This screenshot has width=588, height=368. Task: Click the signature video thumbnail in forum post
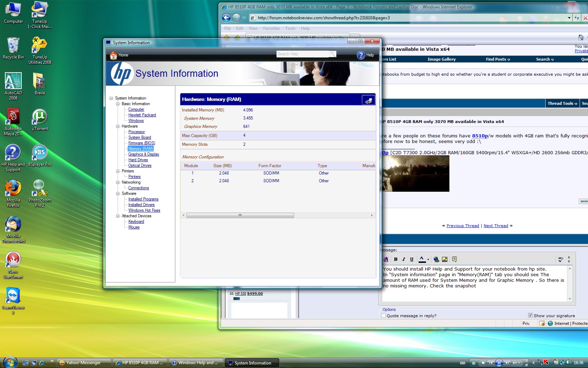[x=415, y=173]
